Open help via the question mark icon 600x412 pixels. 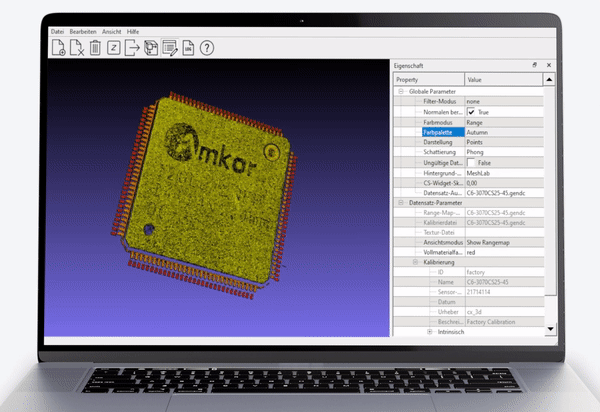point(207,48)
